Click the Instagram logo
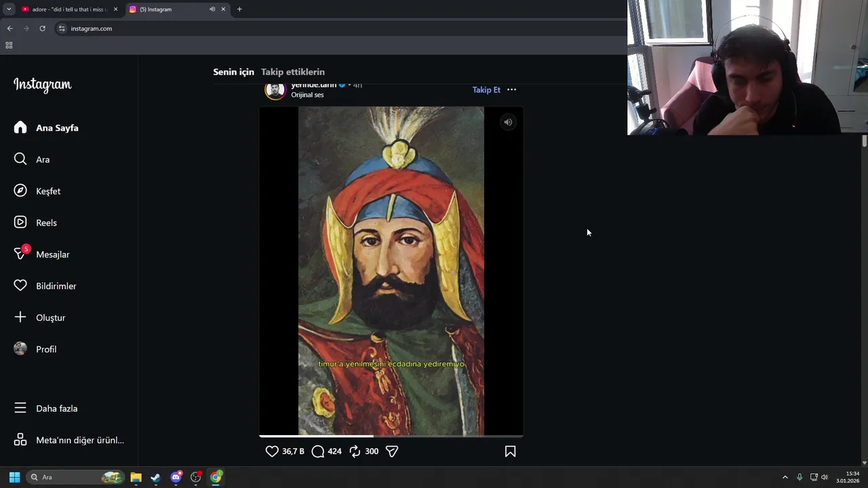 (42, 85)
